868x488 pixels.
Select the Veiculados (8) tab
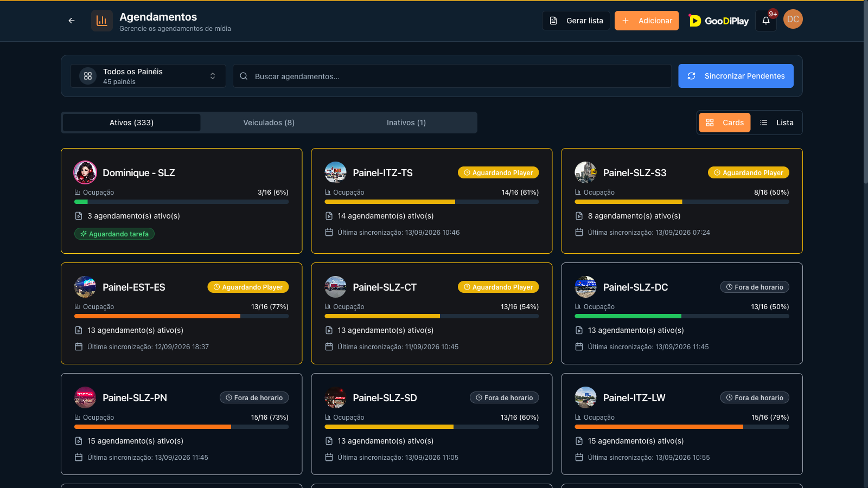(269, 123)
